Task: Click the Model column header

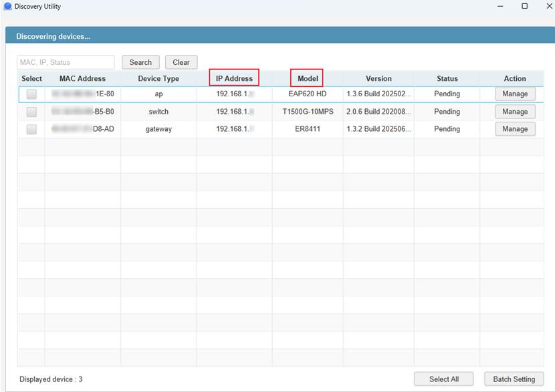Action: coord(308,78)
